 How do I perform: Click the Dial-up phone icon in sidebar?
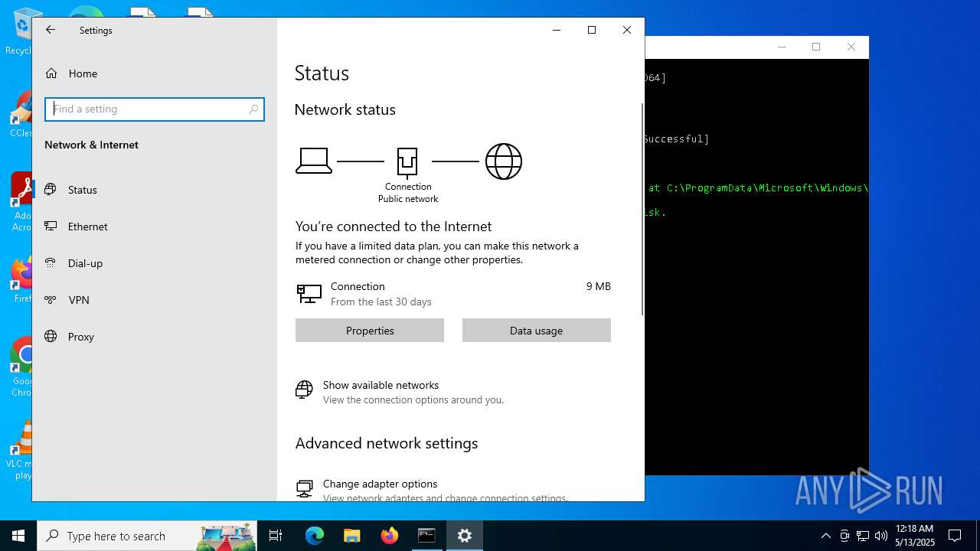pos(51,262)
